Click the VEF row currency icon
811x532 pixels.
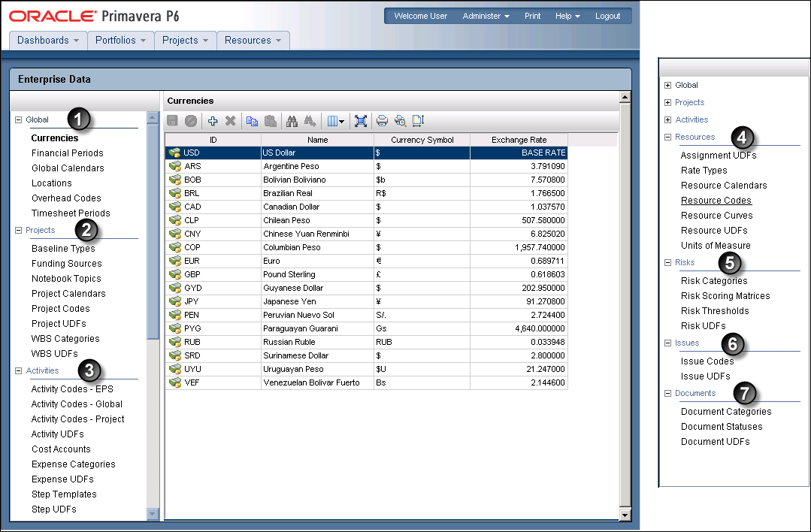tap(175, 382)
